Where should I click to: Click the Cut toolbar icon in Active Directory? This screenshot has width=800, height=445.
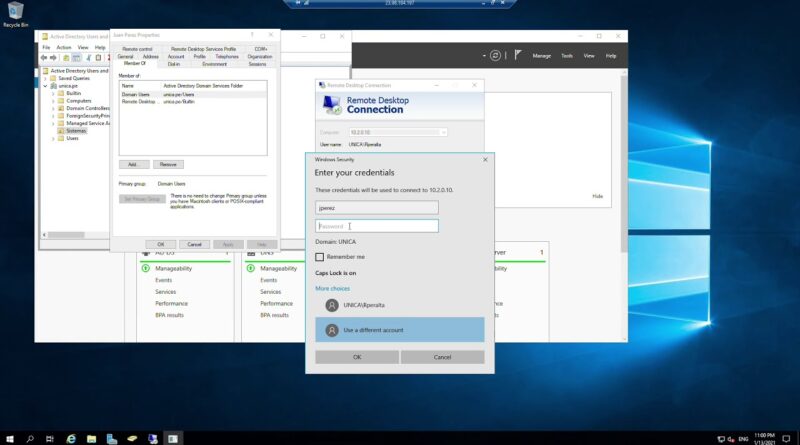[88, 58]
